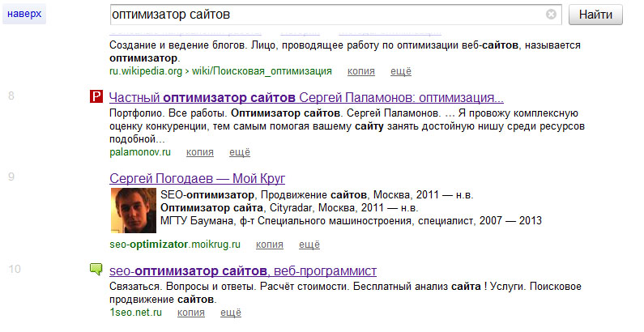
Task: Clear the search field with the X icon
Action: coord(552,15)
